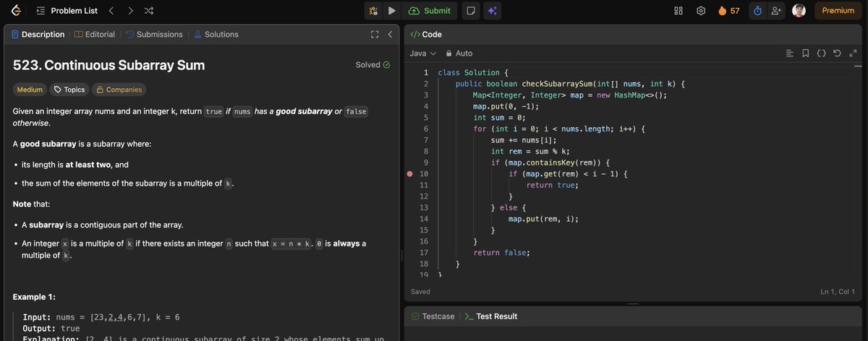868x341 pixels.
Task: Click the Solved status indicator
Action: click(373, 65)
